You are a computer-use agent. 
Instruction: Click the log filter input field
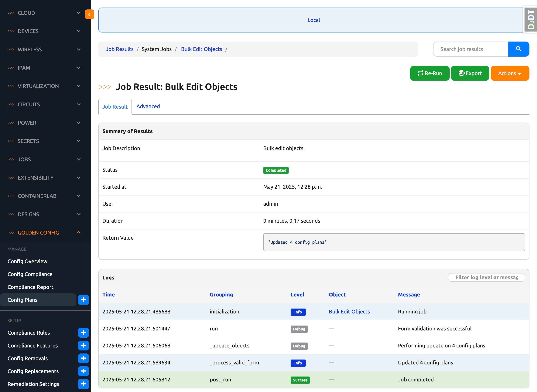click(x=486, y=277)
